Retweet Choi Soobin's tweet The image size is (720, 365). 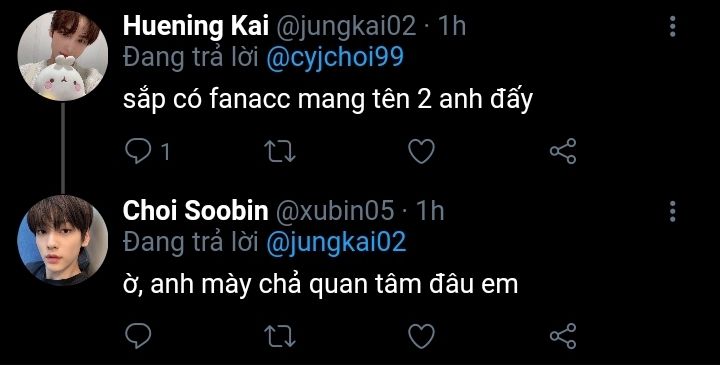(x=281, y=336)
